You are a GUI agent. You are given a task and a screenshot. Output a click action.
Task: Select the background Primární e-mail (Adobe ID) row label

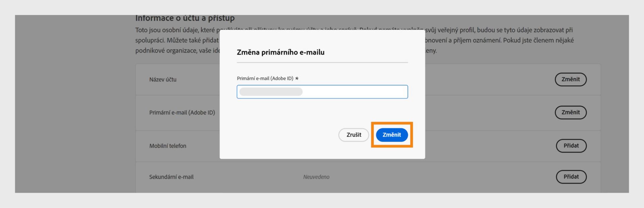182,113
